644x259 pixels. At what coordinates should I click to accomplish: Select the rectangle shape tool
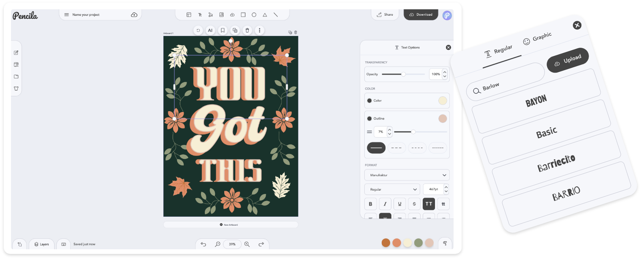(x=243, y=15)
